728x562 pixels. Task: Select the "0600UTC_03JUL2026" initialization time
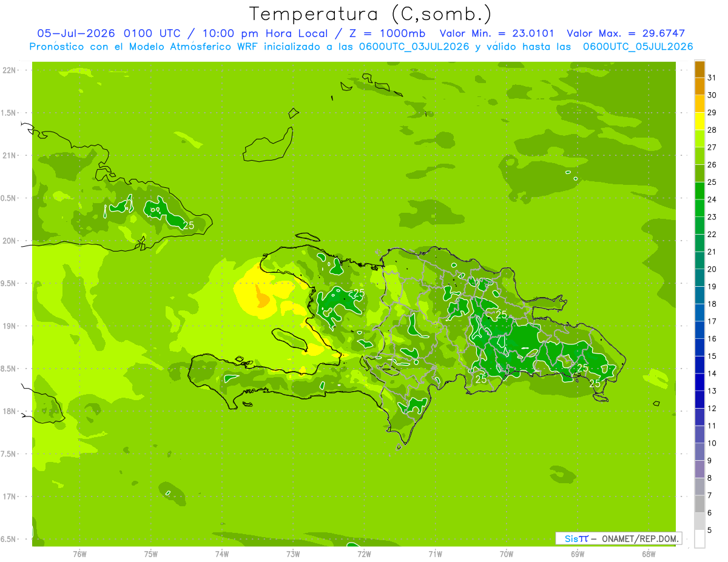[x=414, y=47]
